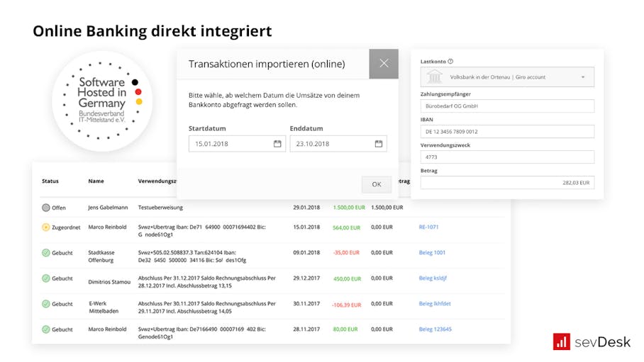This screenshot has height=362, width=644.
Task: Click the Zugeordnet status icon for Marco Reinbold
Action: coord(46,227)
